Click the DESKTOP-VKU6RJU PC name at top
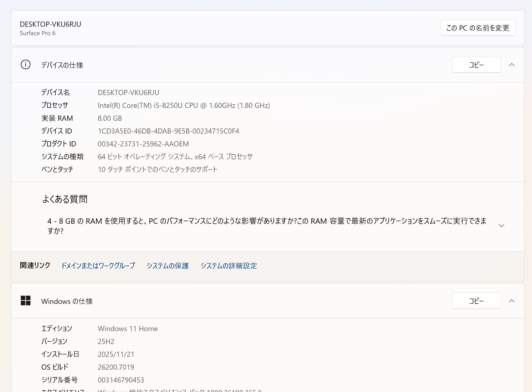This screenshot has width=532, height=392. [x=50, y=24]
